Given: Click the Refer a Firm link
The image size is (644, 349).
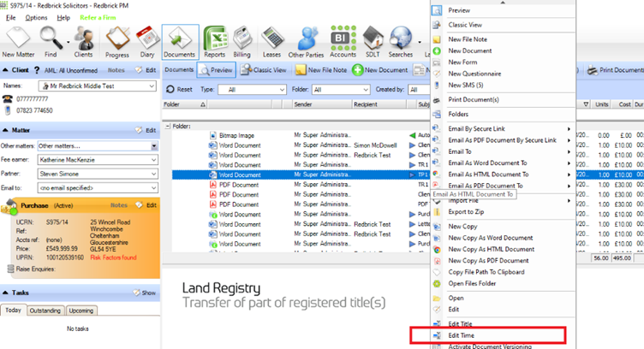Looking at the screenshot, I should (x=98, y=18).
